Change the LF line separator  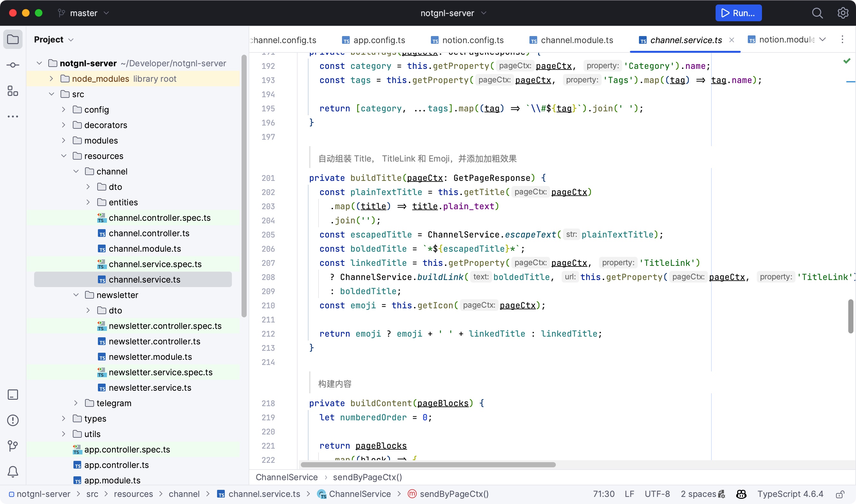629,494
